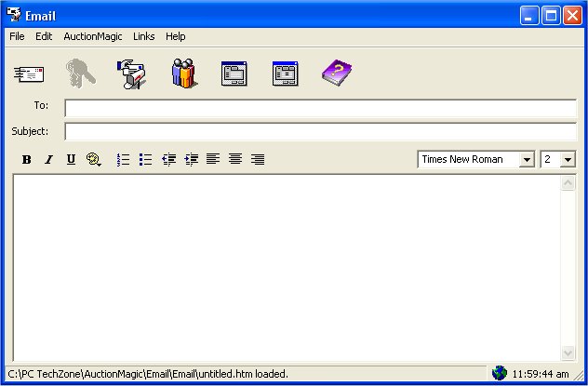Click the second window template icon

[x=286, y=73]
